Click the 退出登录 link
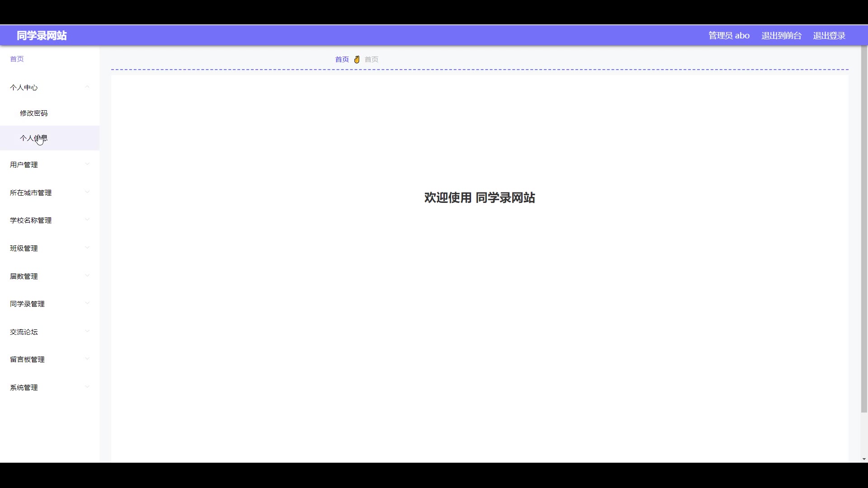 point(829,36)
